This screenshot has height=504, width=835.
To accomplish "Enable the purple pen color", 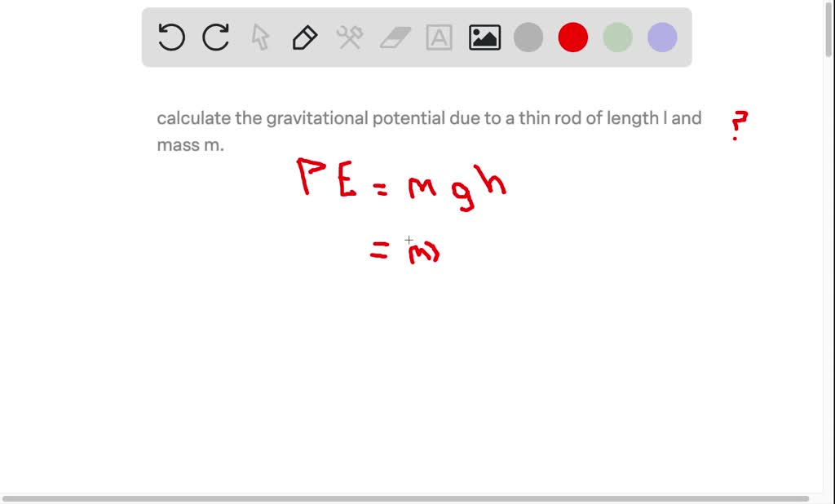I will pyautogui.click(x=661, y=37).
